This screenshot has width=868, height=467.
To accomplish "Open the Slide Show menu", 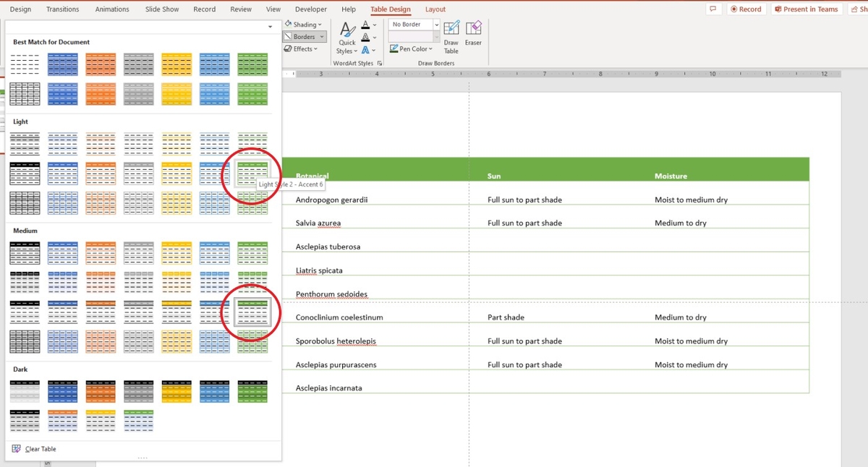I will coord(161,9).
